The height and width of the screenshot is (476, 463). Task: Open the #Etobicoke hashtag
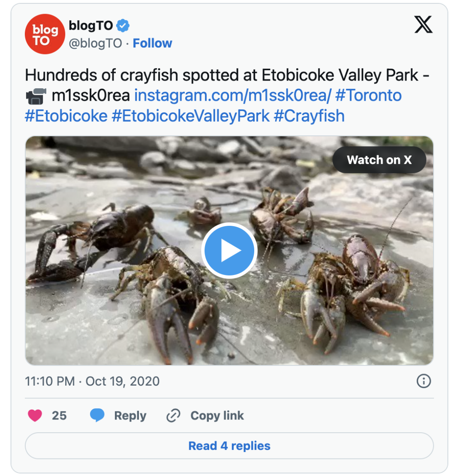pos(66,116)
